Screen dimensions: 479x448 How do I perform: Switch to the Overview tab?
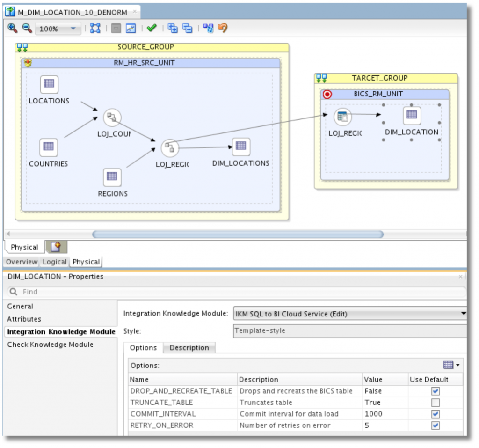22,262
